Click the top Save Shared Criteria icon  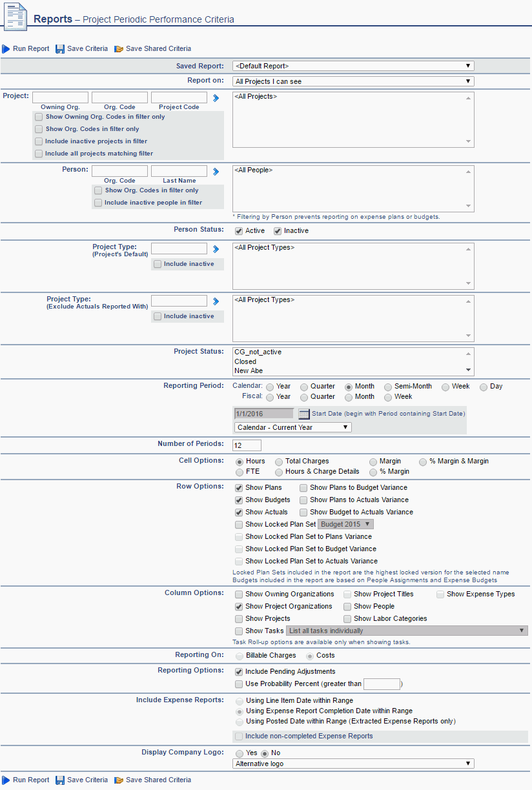tap(119, 49)
